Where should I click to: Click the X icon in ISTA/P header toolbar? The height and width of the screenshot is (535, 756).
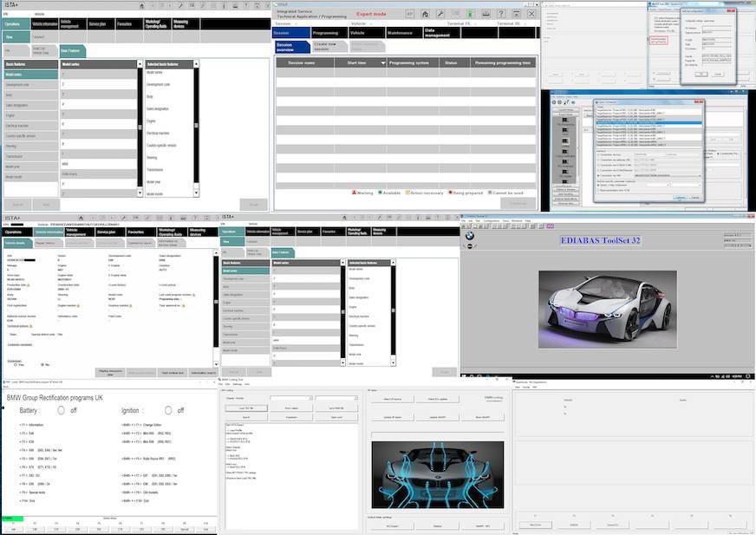point(531,14)
